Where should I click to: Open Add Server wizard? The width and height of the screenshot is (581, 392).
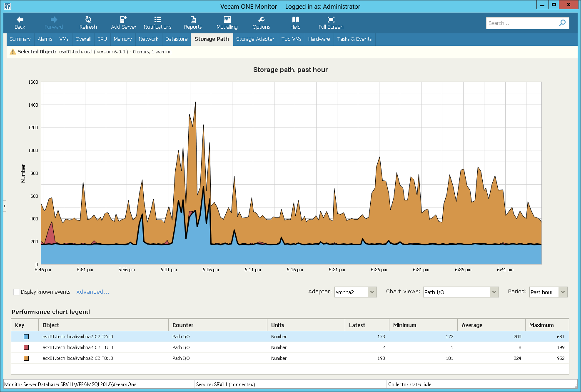coord(123,23)
